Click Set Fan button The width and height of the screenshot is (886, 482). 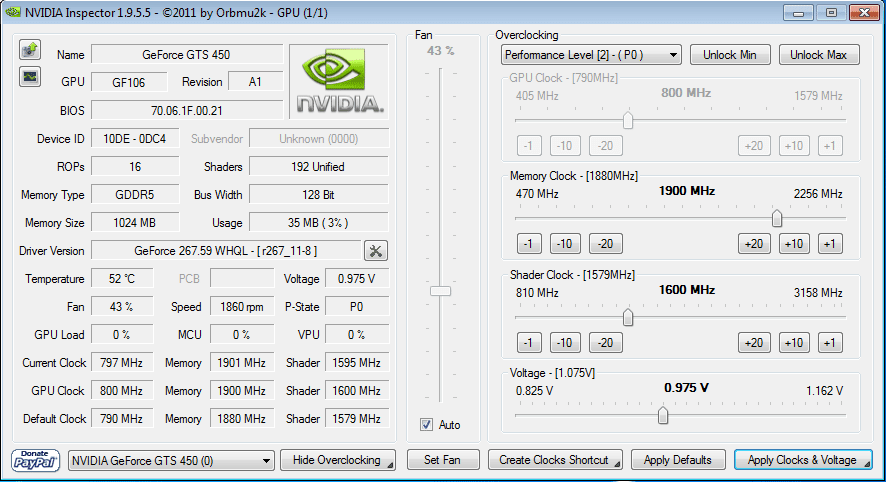click(442, 460)
